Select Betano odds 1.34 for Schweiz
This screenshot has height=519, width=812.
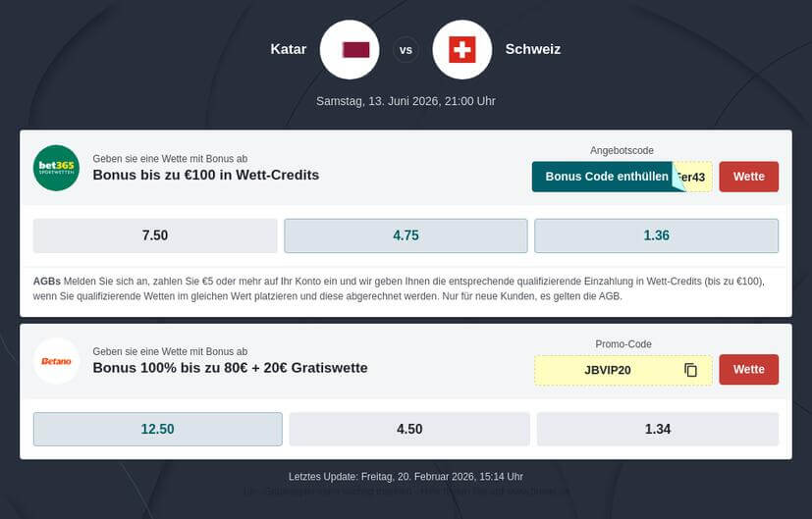(x=657, y=429)
